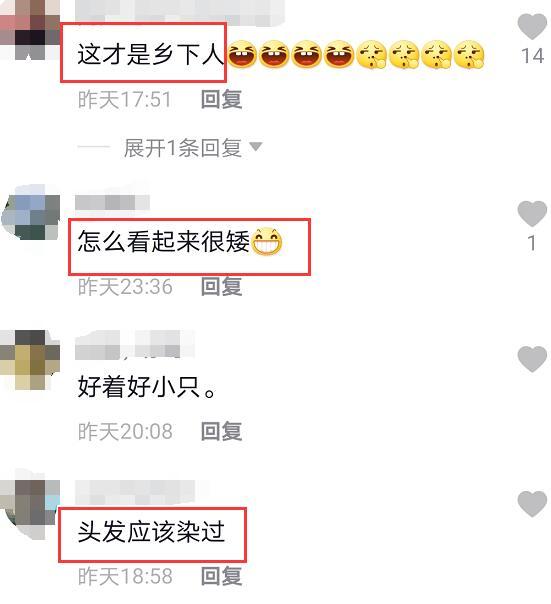Screen dimensions: 551x604
Task: Reply to the comment posted 昨天18:58
Action: (222, 576)
